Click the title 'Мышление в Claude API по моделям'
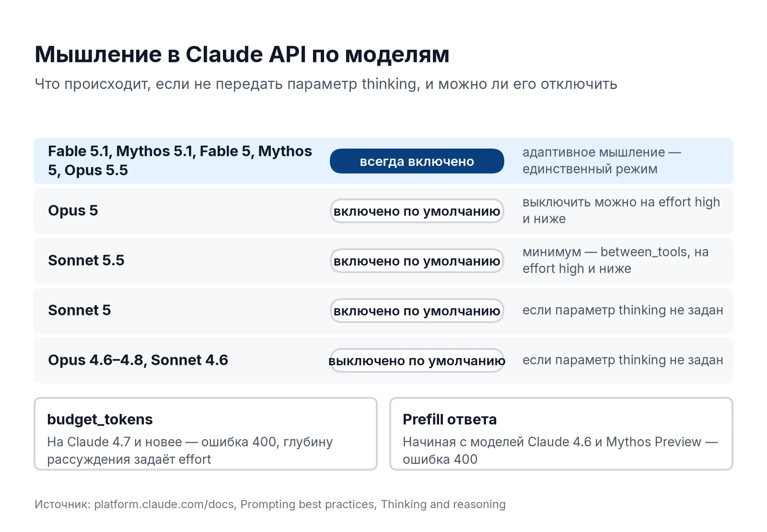 coord(242,55)
